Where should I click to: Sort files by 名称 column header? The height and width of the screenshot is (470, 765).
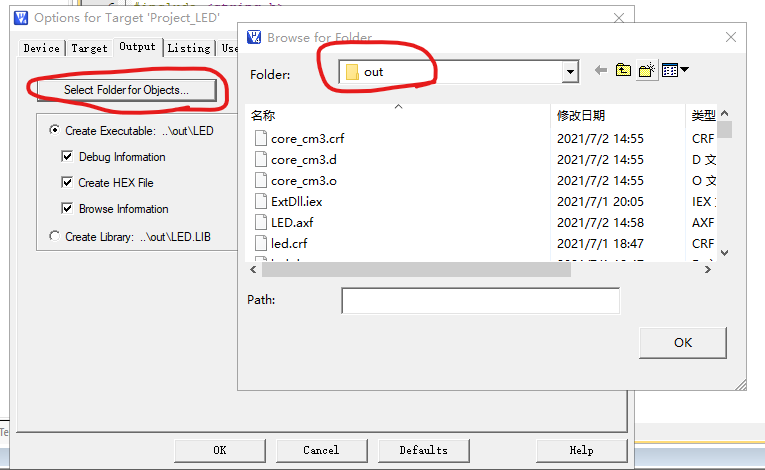263,116
